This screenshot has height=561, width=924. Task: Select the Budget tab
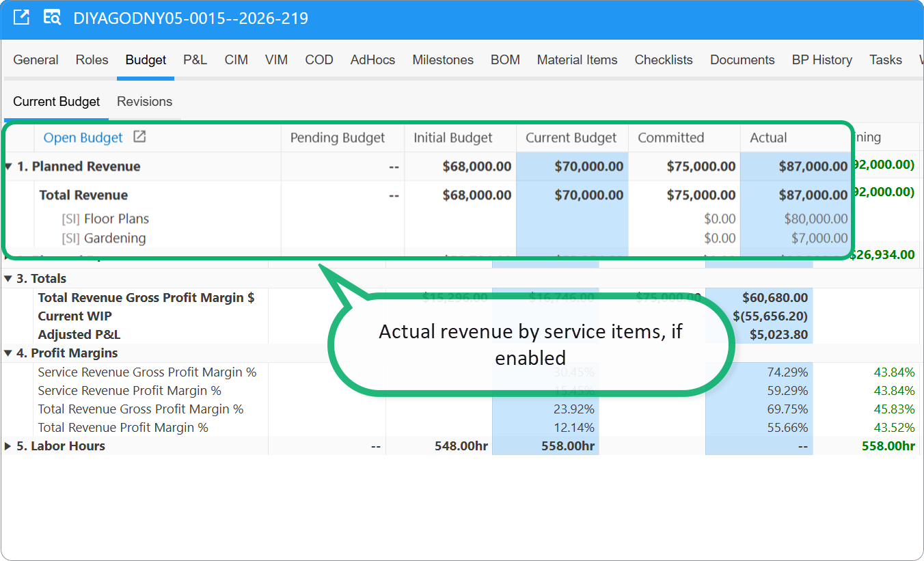pos(146,60)
